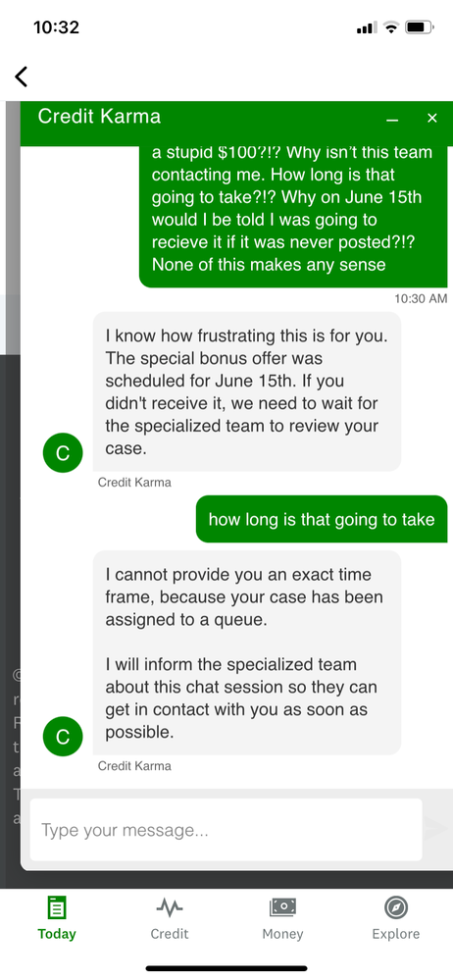Tap the Today label in the bottom bar
The image size is (453, 980).
(x=56, y=934)
